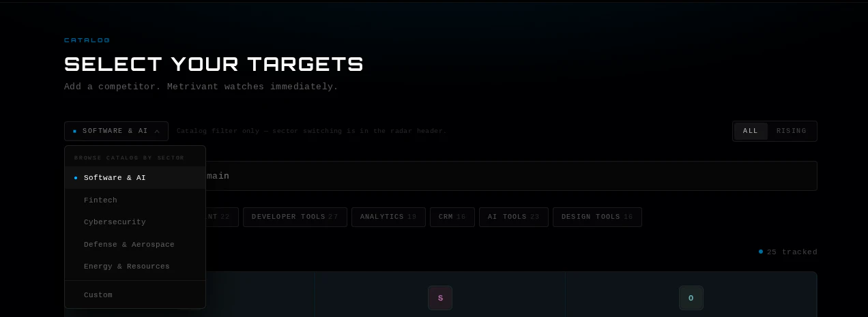Toggle the ALL filter

[x=751, y=131]
